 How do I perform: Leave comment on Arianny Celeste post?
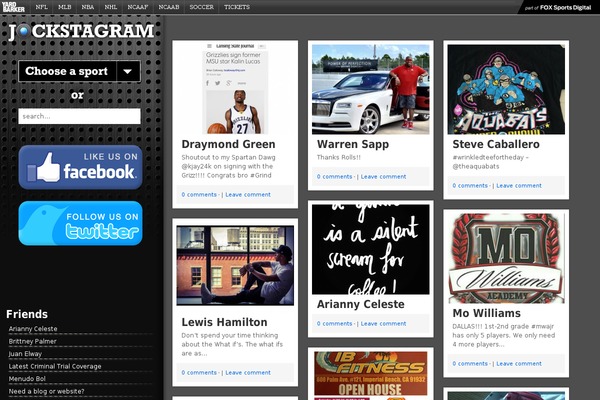383,323
